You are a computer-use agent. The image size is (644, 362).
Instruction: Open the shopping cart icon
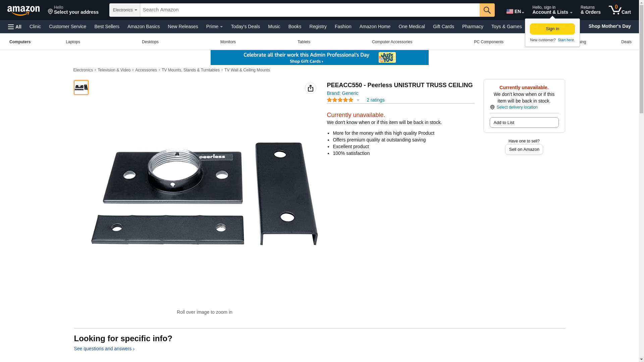click(x=620, y=10)
